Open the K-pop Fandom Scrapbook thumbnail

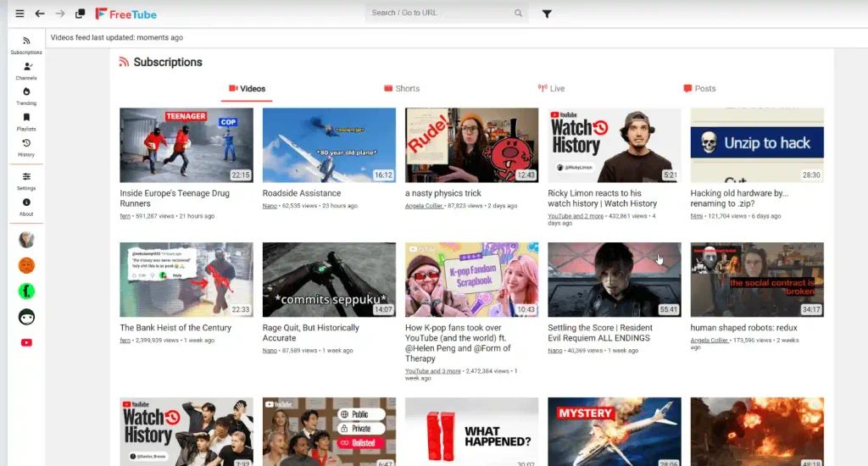[471, 280]
